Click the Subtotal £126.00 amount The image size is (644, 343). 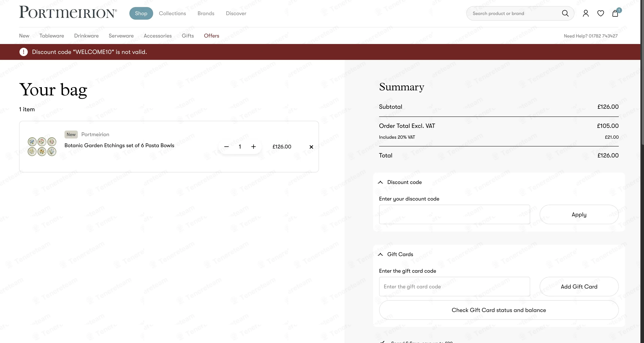tap(608, 107)
